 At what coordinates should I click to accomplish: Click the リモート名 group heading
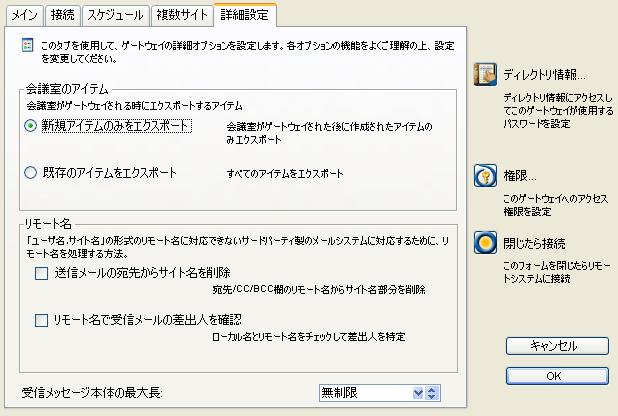(x=48, y=224)
